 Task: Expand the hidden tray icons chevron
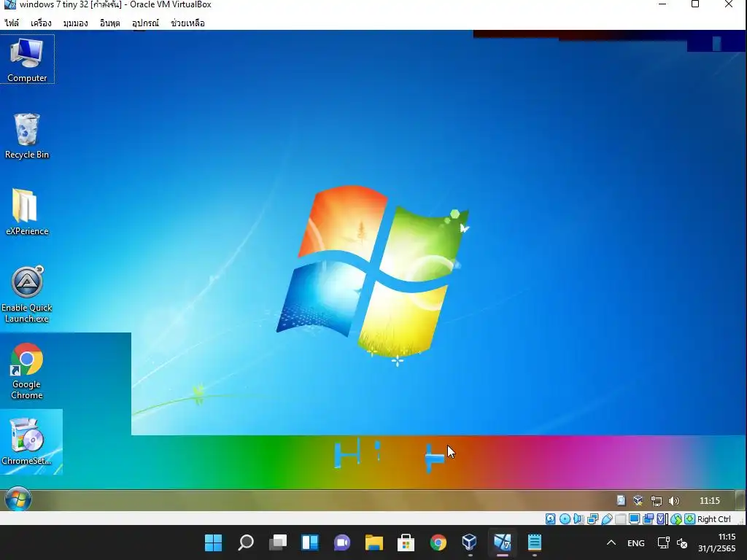click(611, 542)
